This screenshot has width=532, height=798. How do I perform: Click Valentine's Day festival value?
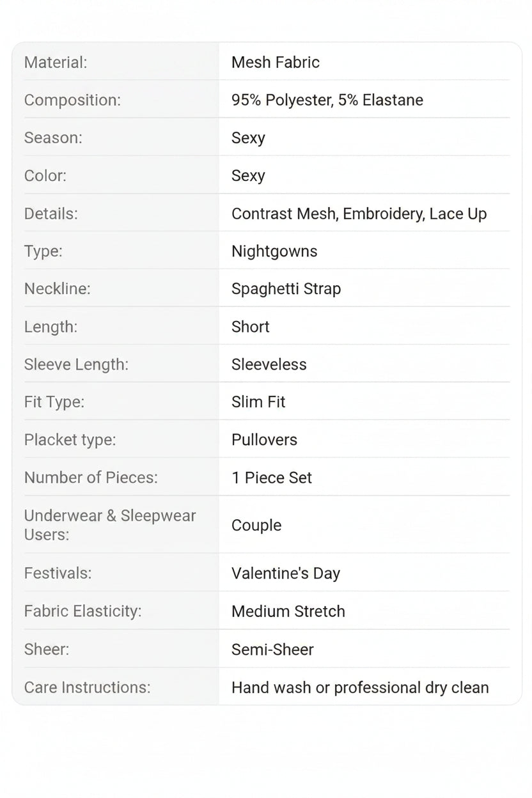pyautogui.click(x=286, y=574)
